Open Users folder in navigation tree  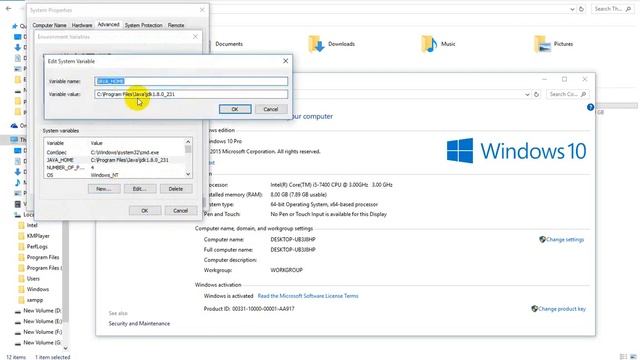[x=33, y=279]
